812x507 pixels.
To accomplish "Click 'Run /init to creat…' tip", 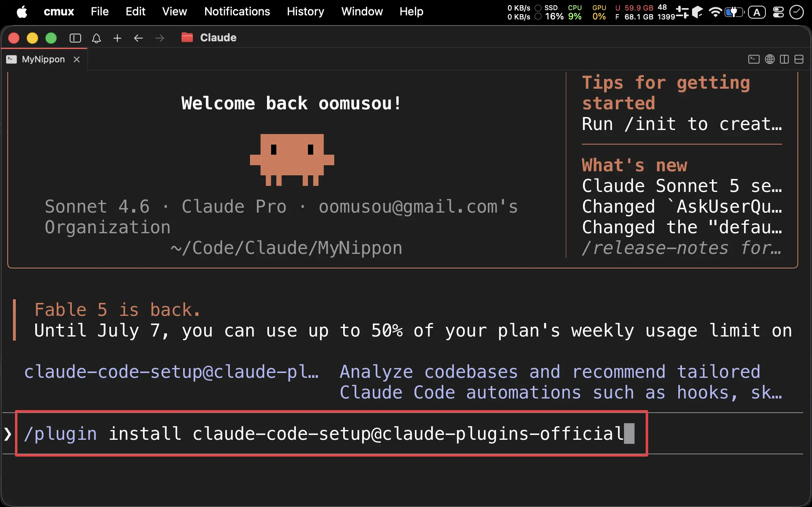I will [x=682, y=124].
